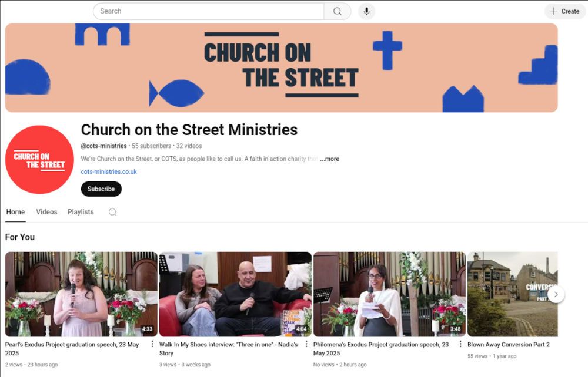Expand channel description with ...more
This screenshot has height=377, width=588.
(329, 159)
